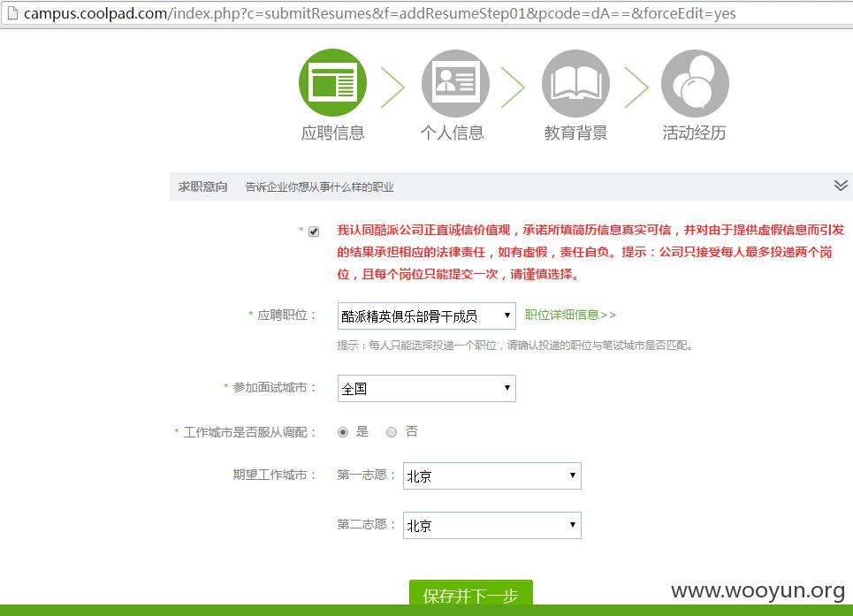Toggle the integrity agreement checkbox
Image resolution: width=853 pixels, height=616 pixels.
tap(314, 232)
